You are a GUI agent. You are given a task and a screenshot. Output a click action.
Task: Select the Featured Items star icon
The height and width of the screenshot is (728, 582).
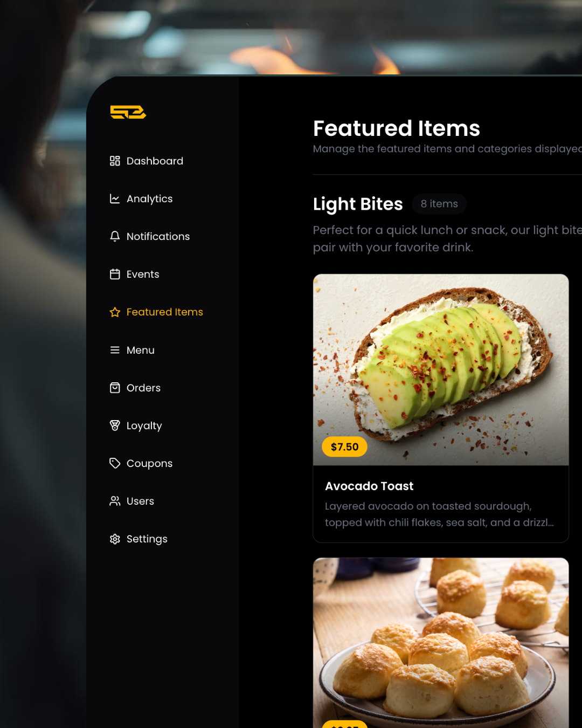tap(115, 312)
